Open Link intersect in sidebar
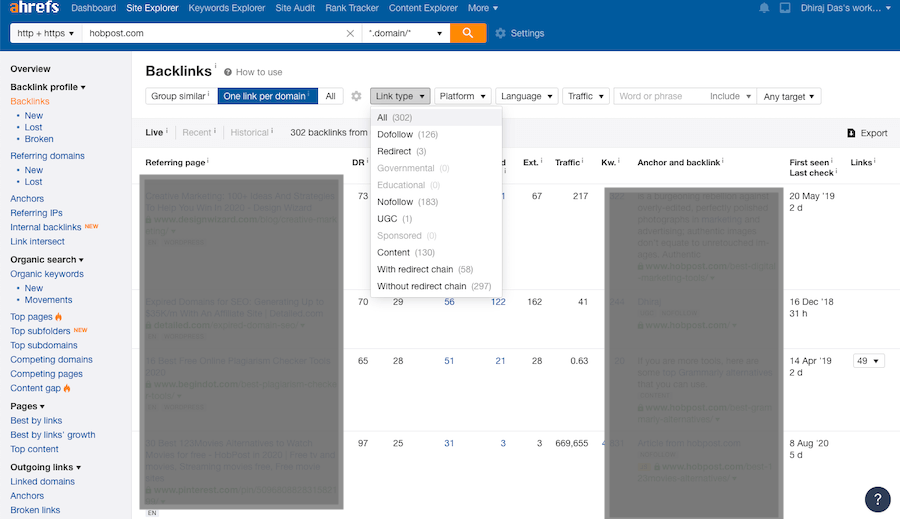This screenshot has width=900, height=519. point(37,242)
